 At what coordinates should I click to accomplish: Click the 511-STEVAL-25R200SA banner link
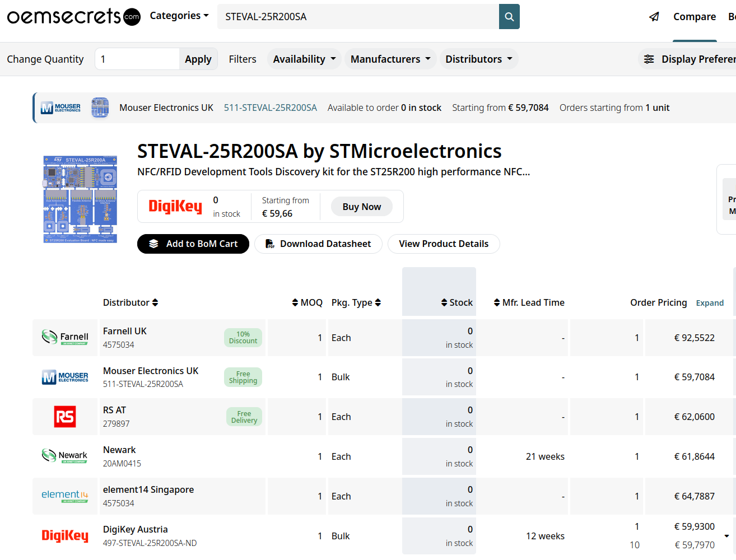coord(271,108)
